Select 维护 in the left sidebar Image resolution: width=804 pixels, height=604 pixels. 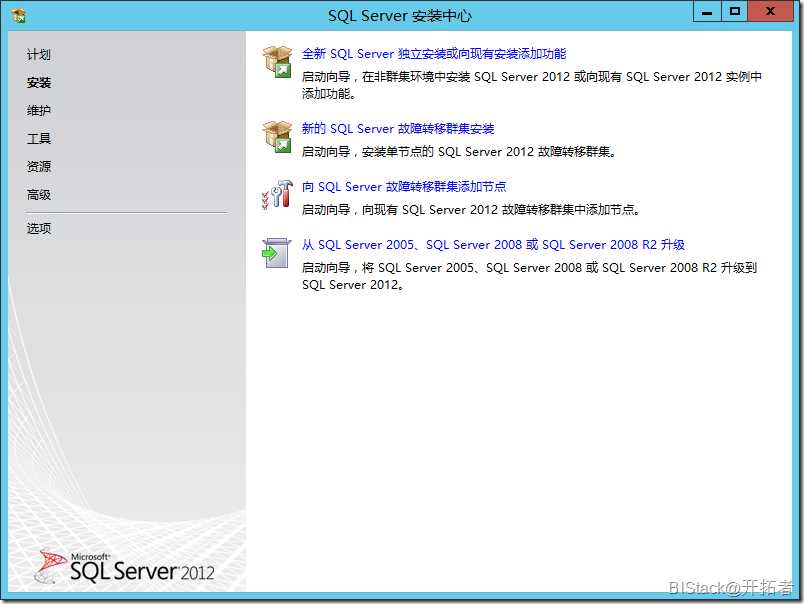pyautogui.click(x=39, y=110)
